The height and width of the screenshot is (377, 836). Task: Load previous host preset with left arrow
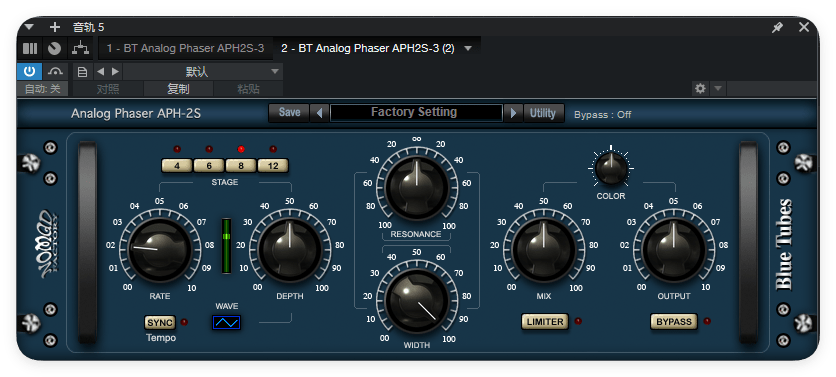point(100,71)
